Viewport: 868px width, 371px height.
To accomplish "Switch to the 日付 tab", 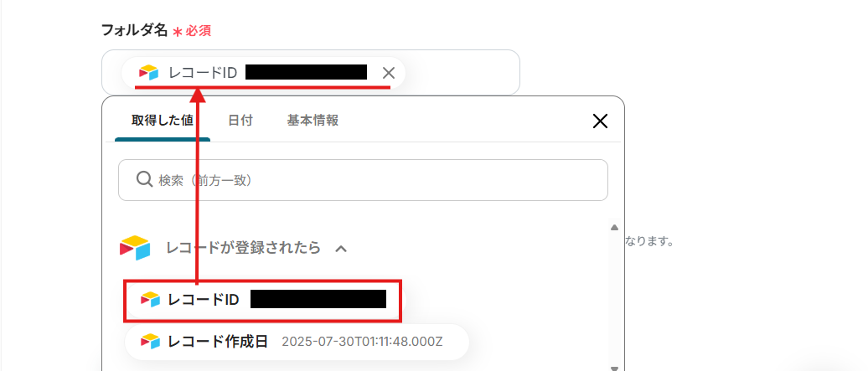I will pos(240,120).
